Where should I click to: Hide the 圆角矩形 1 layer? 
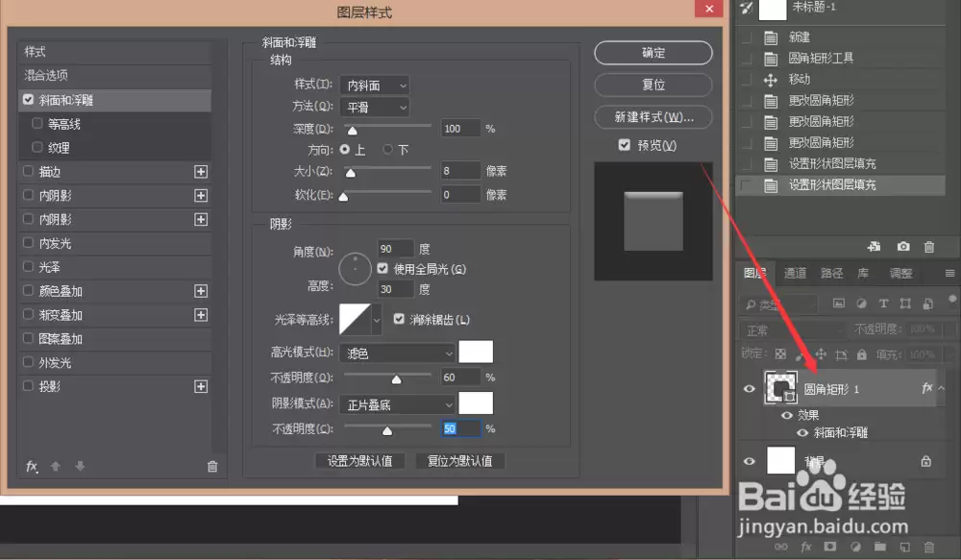point(749,388)
